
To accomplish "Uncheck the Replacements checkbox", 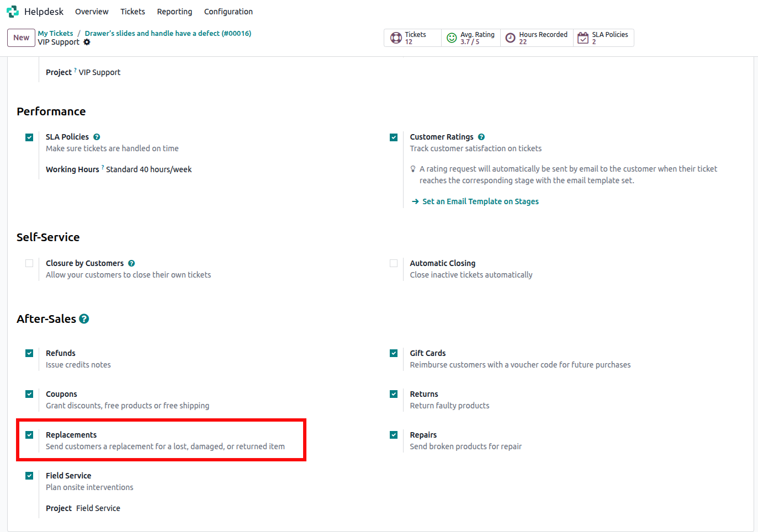I will (29, 435).
